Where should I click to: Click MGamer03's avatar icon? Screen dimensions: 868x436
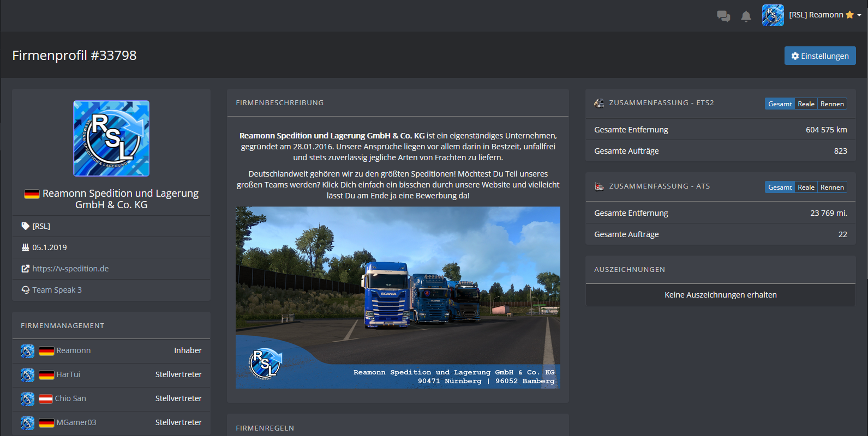27,423
